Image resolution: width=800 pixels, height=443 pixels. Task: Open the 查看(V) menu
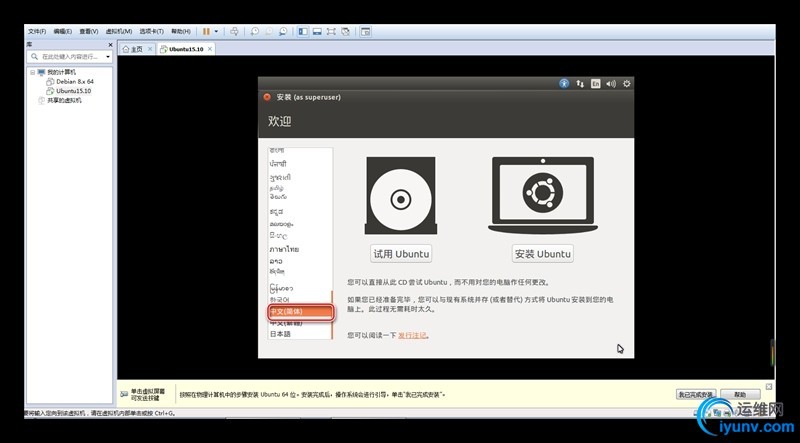(89, 32)
